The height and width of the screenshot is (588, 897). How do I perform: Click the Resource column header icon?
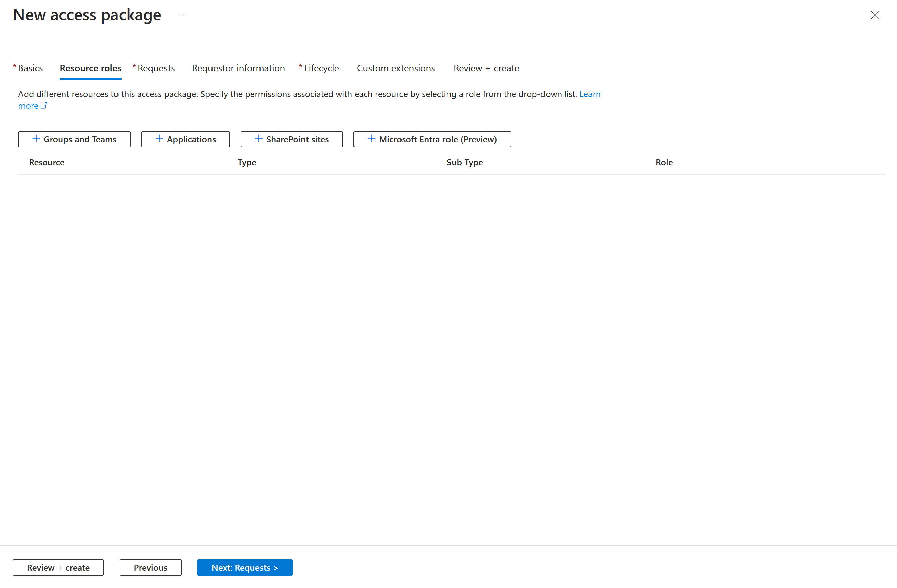pyautogui.click(x=47, y=162)
